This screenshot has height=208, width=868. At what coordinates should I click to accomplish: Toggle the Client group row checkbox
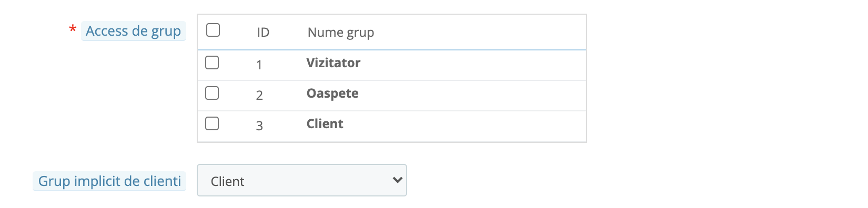[212, 123]
